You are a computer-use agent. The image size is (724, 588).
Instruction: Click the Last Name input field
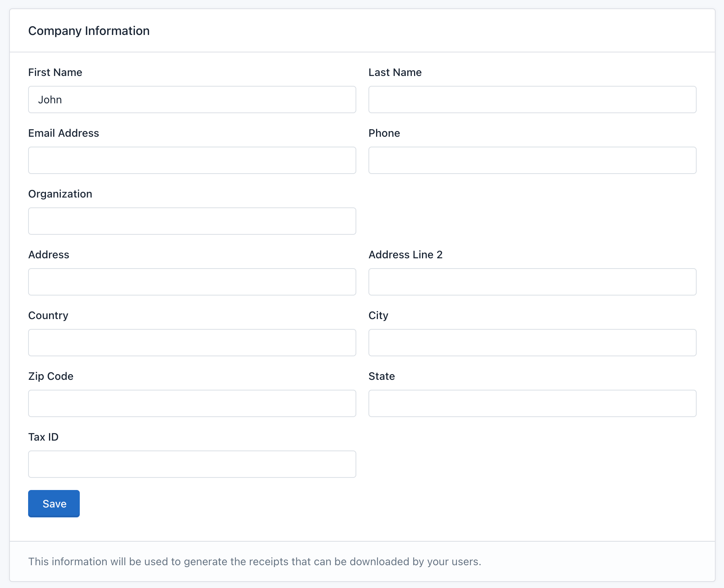coord(532,100)
